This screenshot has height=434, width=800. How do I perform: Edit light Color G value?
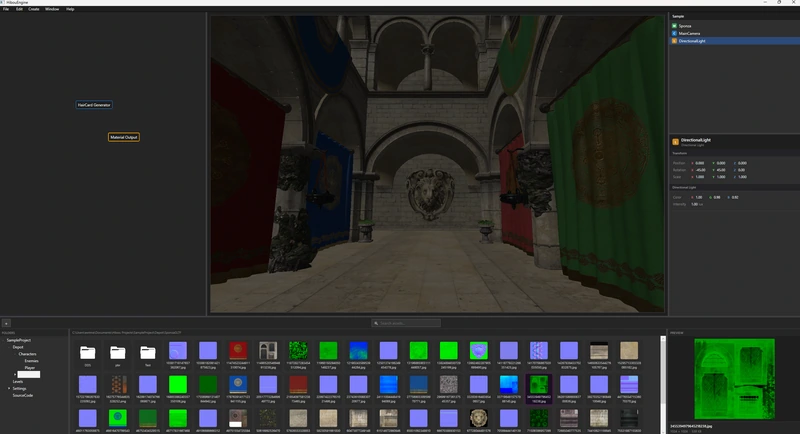[717, 197]
